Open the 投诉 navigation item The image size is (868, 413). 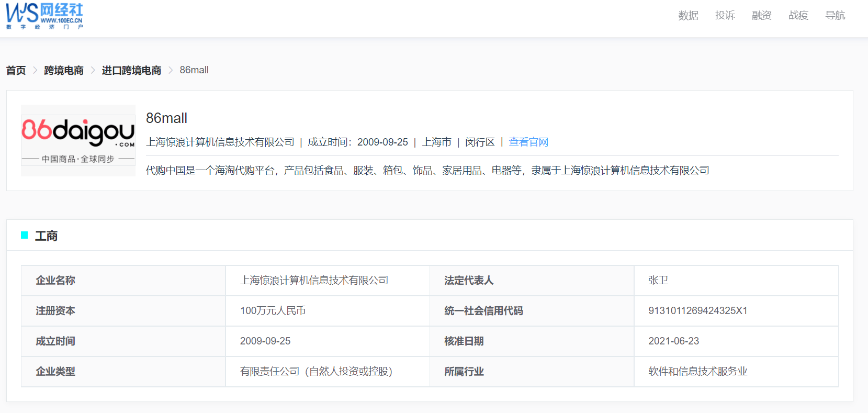pyautogui.click(x=725, y=16)
